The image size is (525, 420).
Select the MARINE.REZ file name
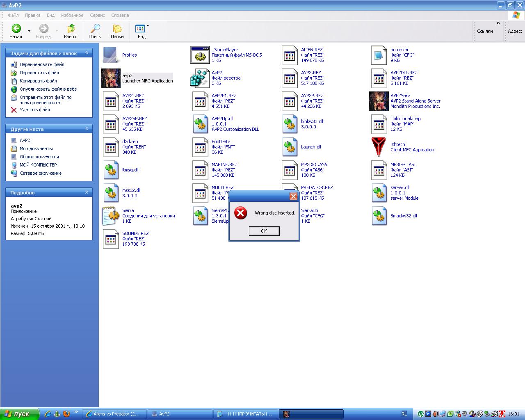click(x=224, y=164)
